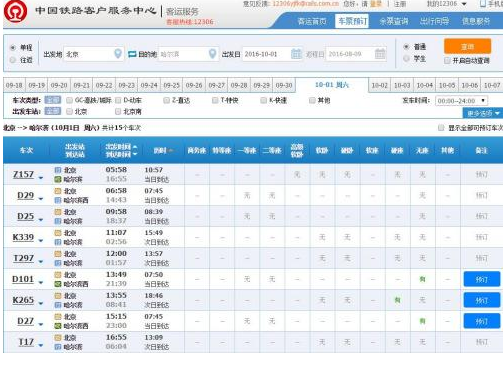Expand D101 train stop details arrow
Screen dimensions: 504x366
[41, 283]
